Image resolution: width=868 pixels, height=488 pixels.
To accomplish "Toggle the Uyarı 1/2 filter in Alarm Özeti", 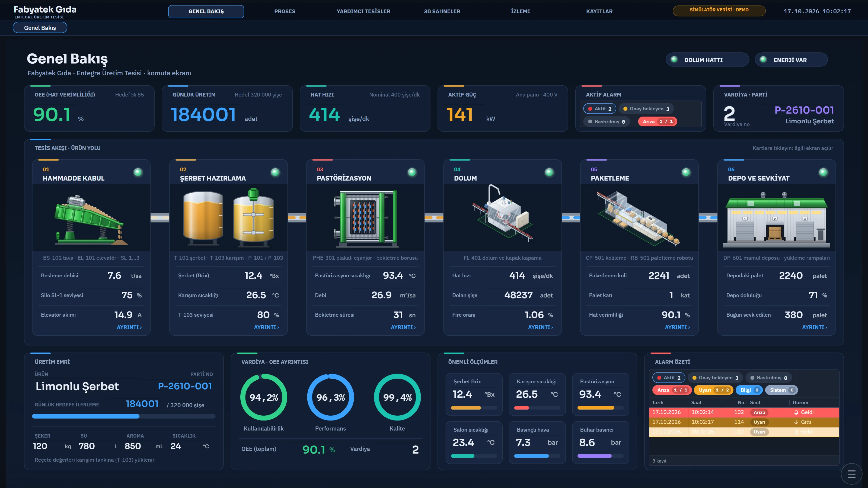I will [713, 390].
